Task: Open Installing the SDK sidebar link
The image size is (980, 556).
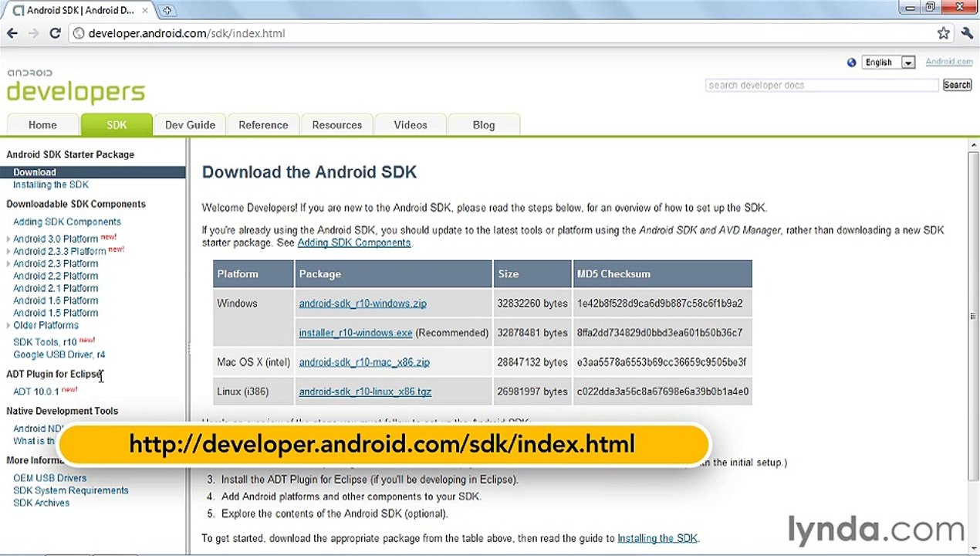Action: pos(51,185)
